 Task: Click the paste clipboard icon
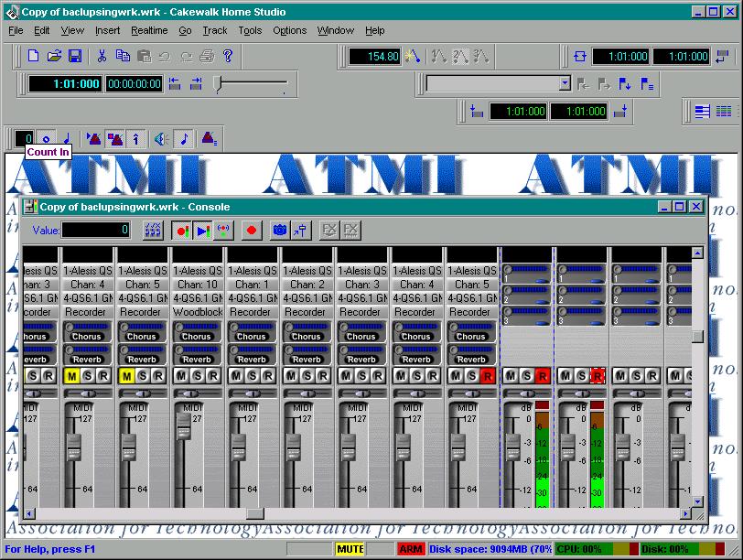pyautogui.click(x=144, y=56)
